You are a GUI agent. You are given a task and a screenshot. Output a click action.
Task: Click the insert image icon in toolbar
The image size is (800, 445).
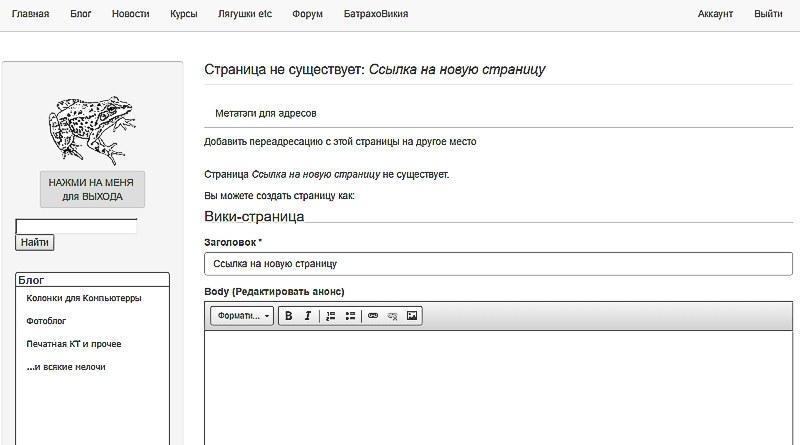(x=412, y=316)
